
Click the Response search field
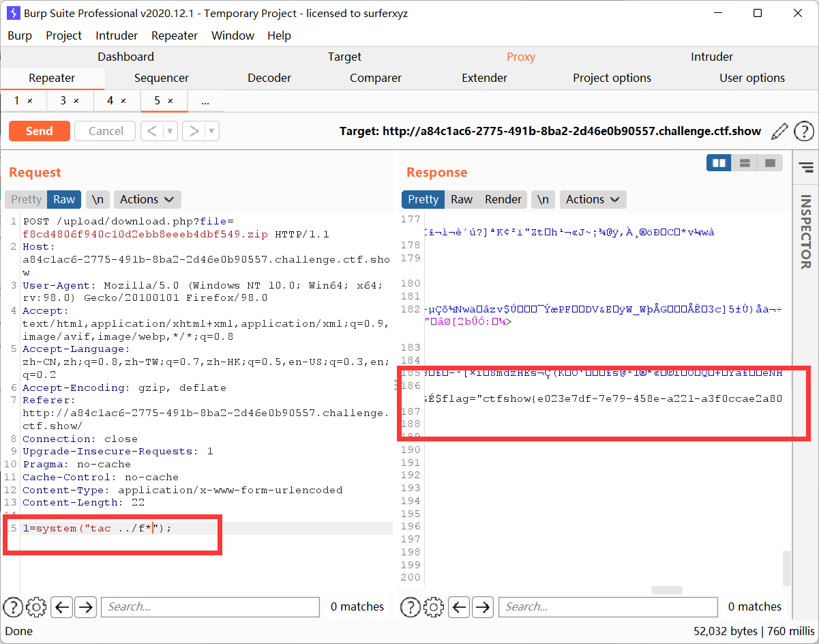pos(608,606)
